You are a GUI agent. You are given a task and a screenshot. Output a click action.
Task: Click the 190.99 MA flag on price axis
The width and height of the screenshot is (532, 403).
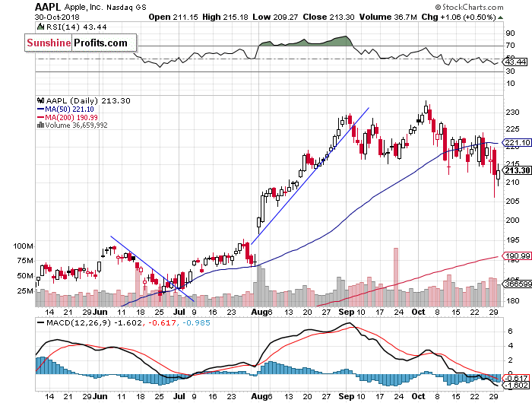(517, 256)
